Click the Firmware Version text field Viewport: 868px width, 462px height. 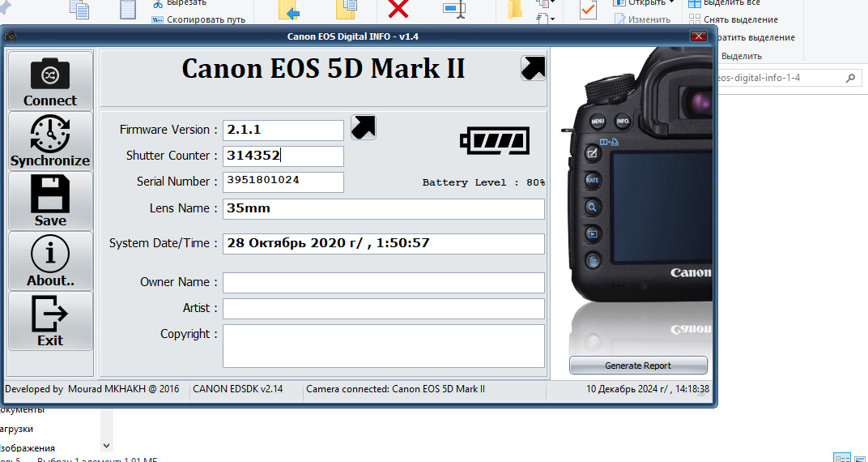283,130
